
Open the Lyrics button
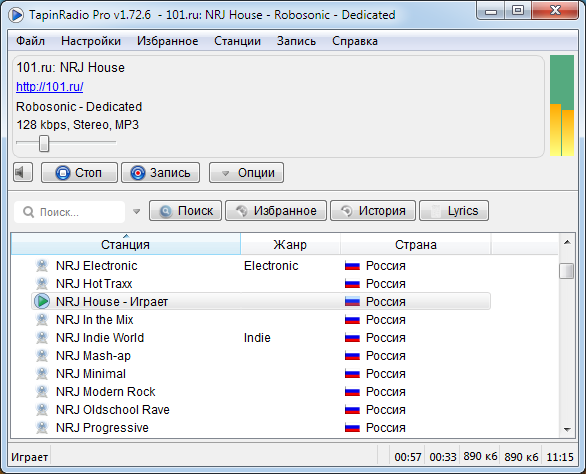pos(454,210)
